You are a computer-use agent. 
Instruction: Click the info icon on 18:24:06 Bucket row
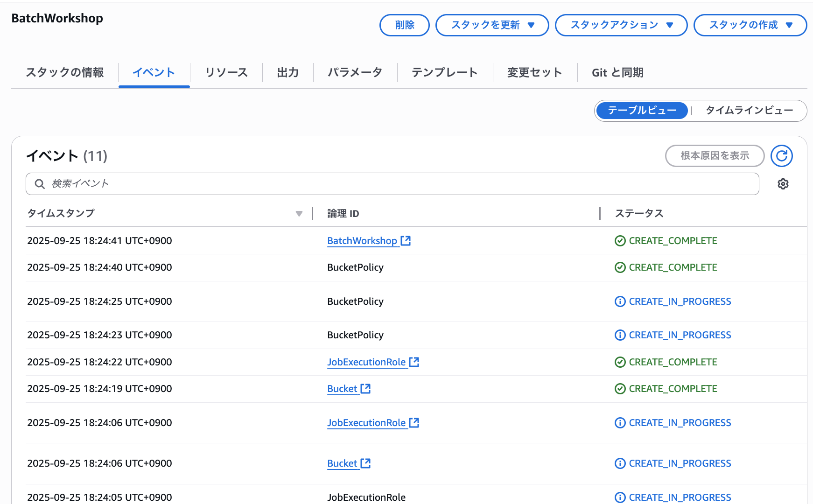point(620,463)
